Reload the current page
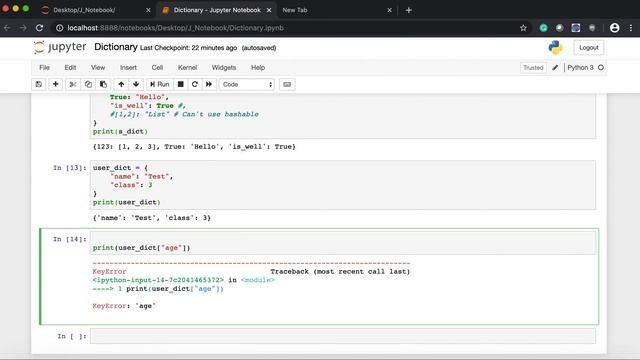The width and height of the screenshot is (640, 360). tap(39, 28)
